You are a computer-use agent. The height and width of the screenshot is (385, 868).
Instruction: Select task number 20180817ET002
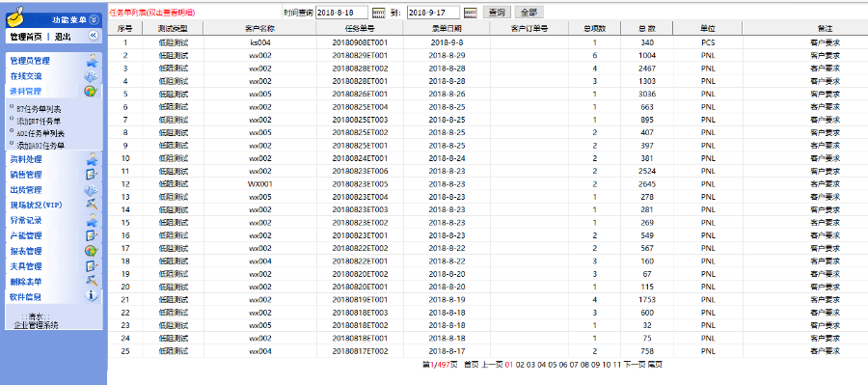click(360, 351)
